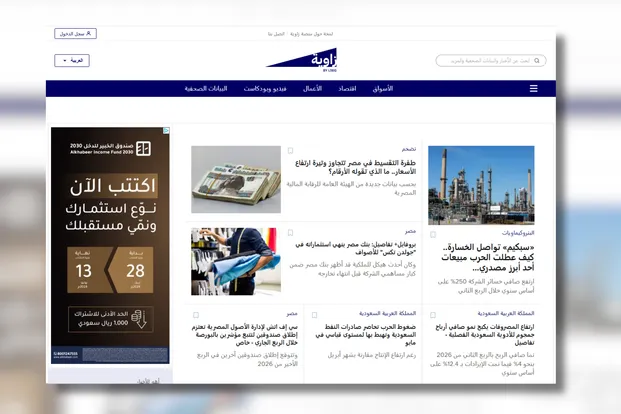Bookmark the CFH Egyptian asset management article
The height and width of the screenshot is (414, 621).
pos(196,315)
